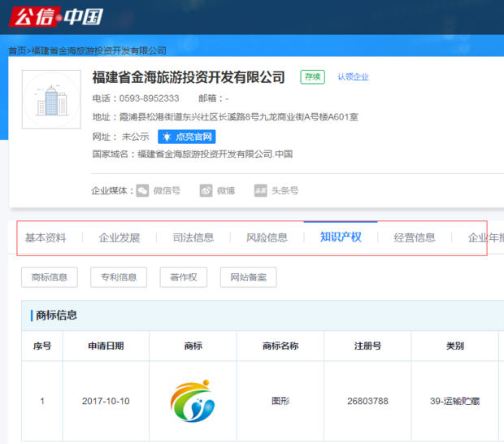The height and width of the screenshot is (444, 504).
Task: Click the 商标信息 filter button
Action: click(x=50, y=277)
